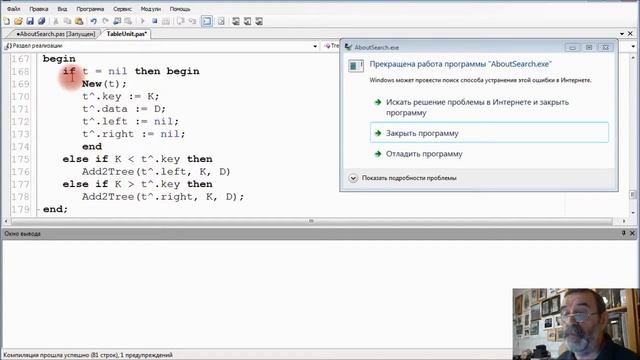Click the toolbar icon right of the highlighted output toggle
The image size is (640, 360).
pyautogui.click(x=221, y=21)
